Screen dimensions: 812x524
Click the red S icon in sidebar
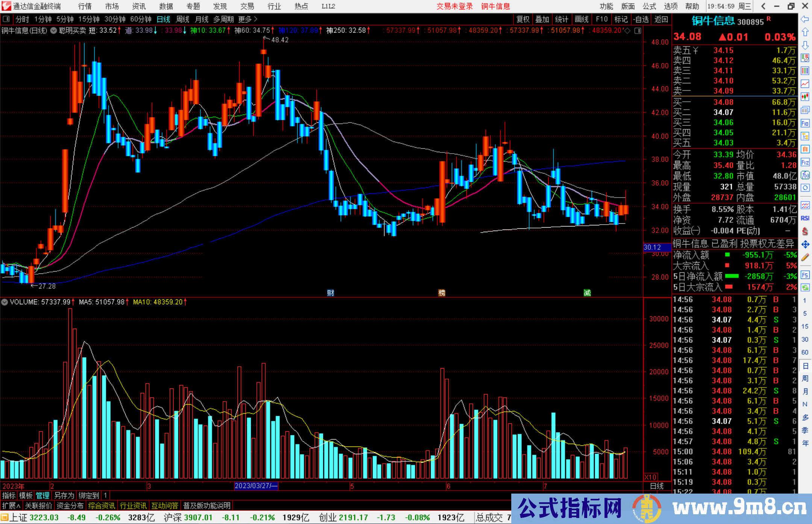point(805,231)
